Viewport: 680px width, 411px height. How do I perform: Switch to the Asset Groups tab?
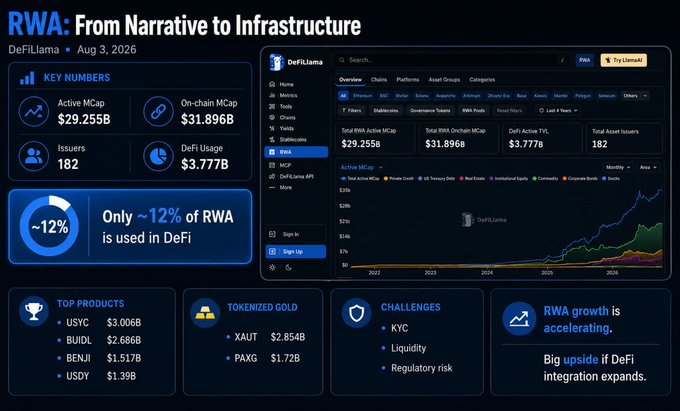pyautogui.click(x=444, y=80)
